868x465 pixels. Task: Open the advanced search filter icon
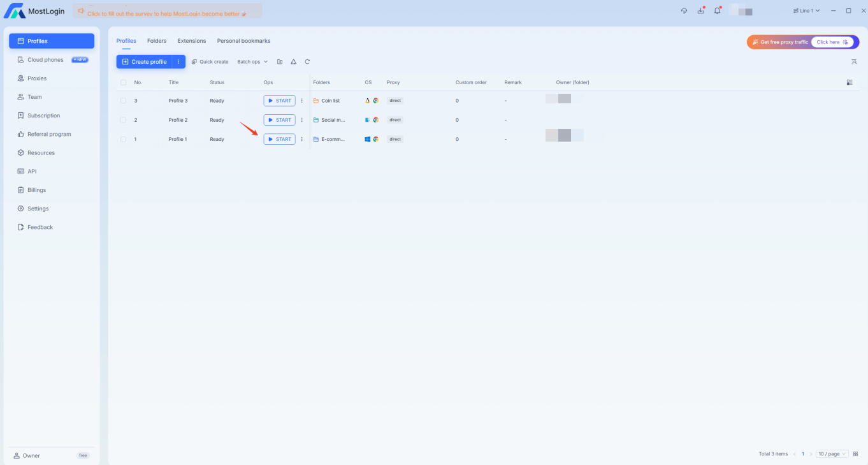coord(853,62)
